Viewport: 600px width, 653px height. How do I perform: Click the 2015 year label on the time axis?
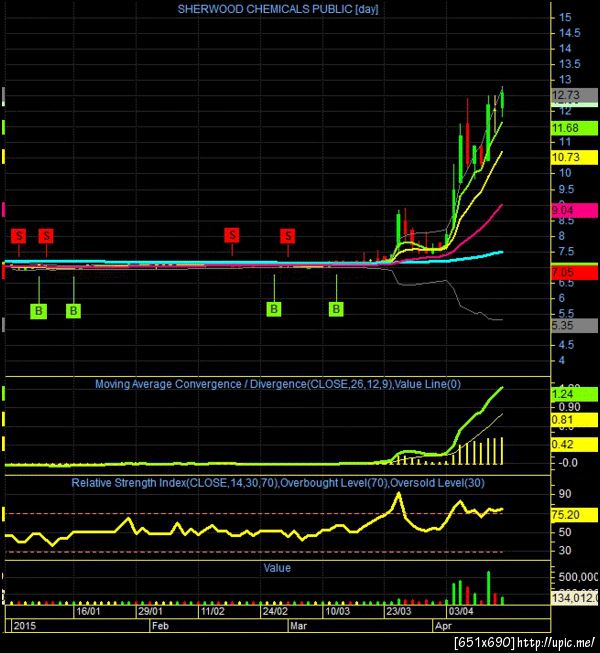(x=25, y=626)
